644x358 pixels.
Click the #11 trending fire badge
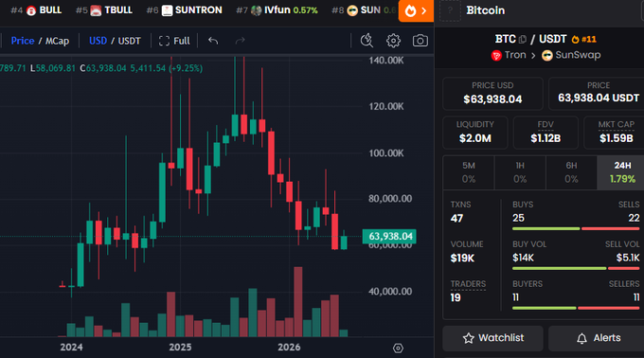click(583, 40)
